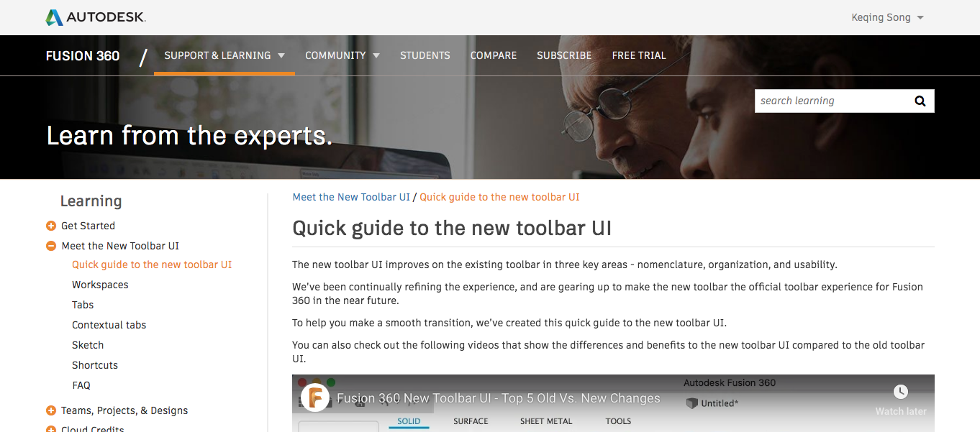Click the Subscribe nav link
The width and height of the screenshot is (980, 432).
(564, 55)
